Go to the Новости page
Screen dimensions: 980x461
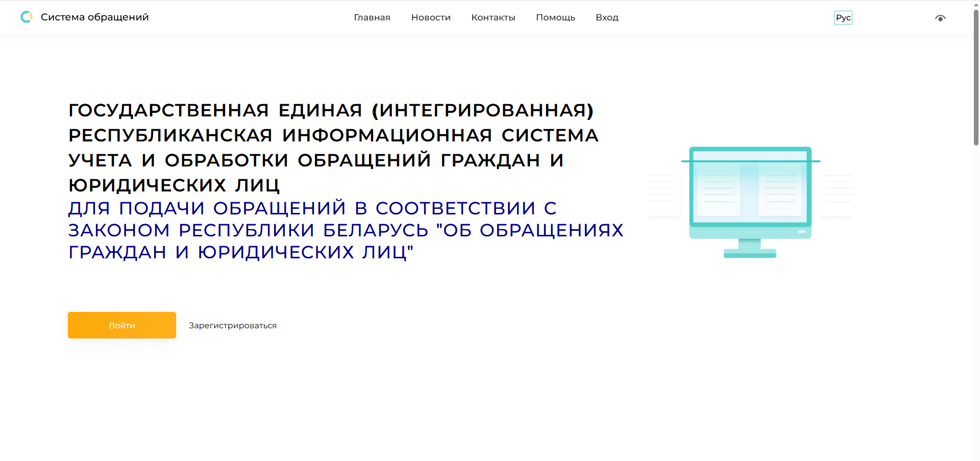click(x=431, y=18)
